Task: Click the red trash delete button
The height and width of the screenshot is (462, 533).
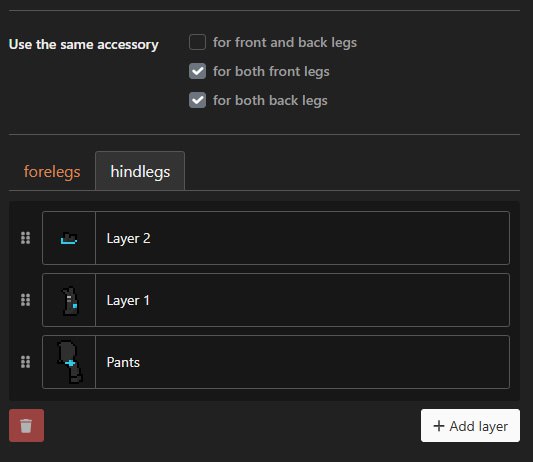Action: [x=27, y=425]
